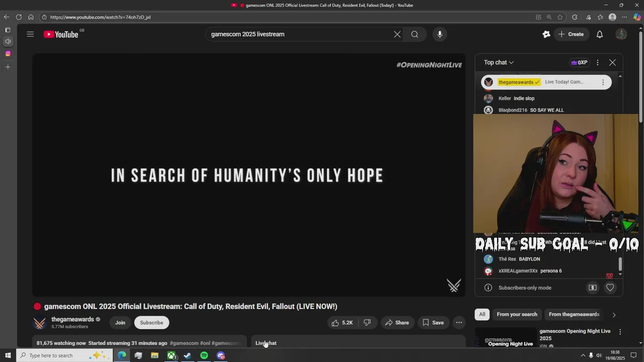Open the Super Chat dollar icon
644x362 pixels.
tap(593, 288)
